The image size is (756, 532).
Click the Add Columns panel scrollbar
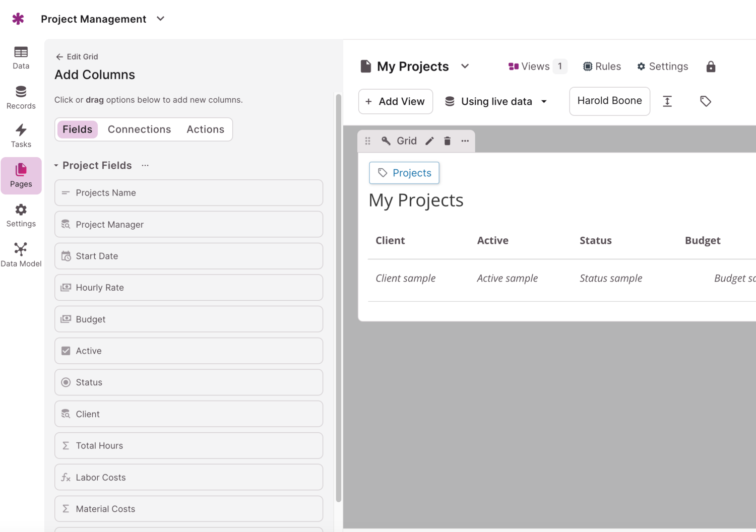339,297
